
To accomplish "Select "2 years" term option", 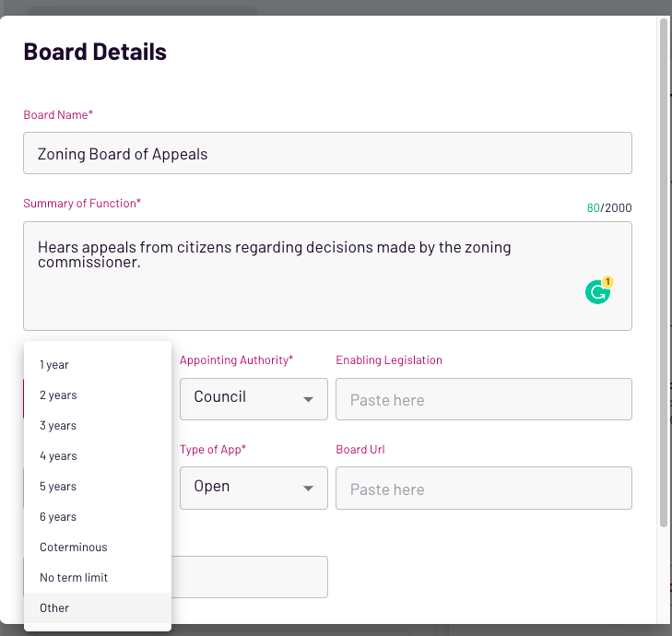I will click(x=59, y=395).
